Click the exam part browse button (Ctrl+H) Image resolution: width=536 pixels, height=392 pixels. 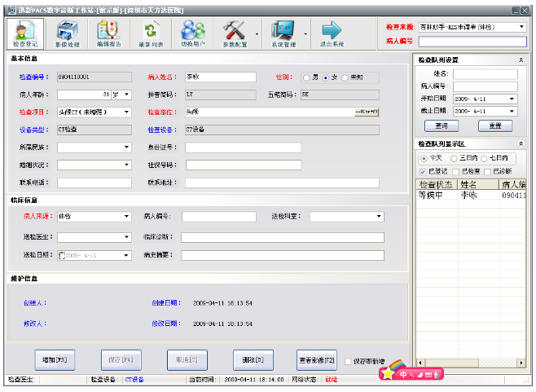click(367, 112)
